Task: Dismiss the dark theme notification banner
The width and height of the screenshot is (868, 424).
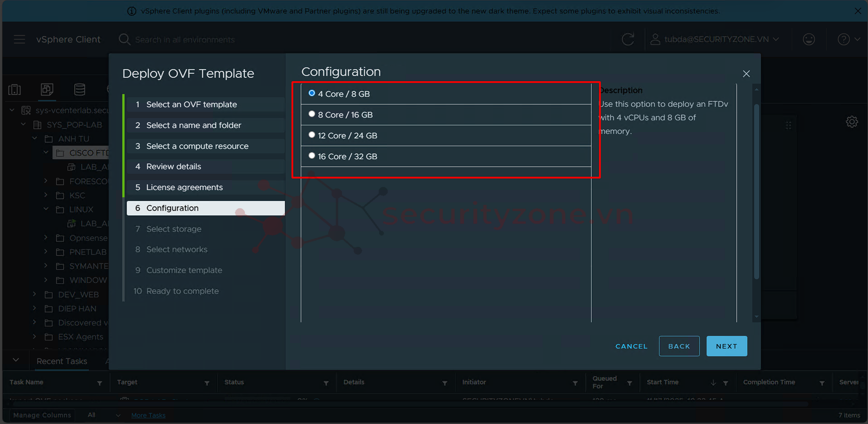Action: 858,11
